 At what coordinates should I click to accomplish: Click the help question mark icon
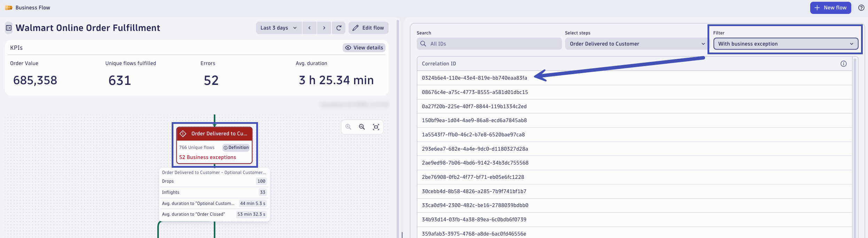[x=861, y=8]
